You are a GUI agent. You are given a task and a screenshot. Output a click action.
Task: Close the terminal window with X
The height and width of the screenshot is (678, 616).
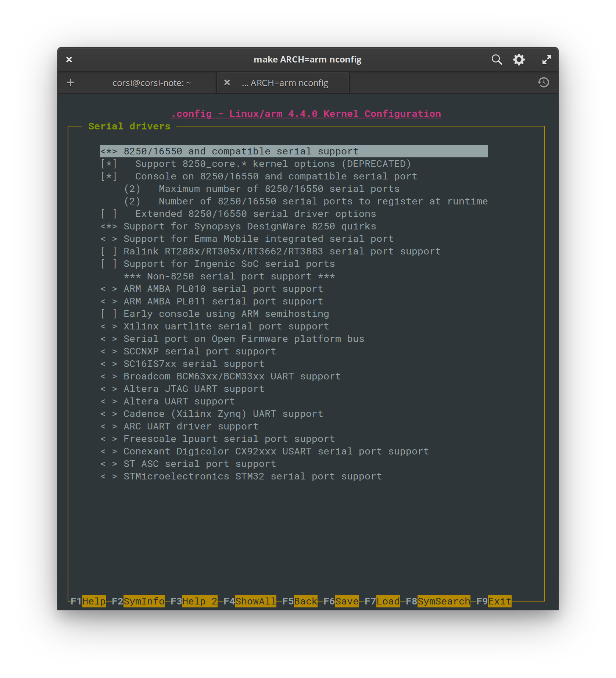(x=69, y=60)
